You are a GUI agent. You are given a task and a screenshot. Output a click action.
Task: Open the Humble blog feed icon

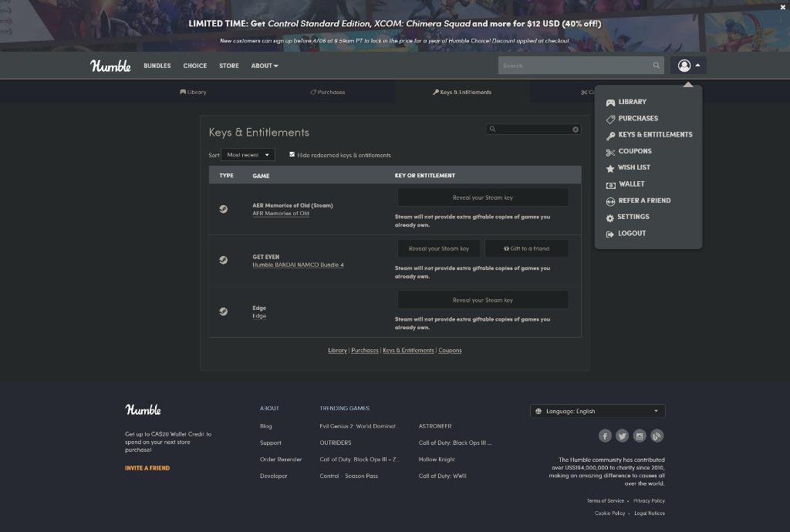[x=657, y=436]
